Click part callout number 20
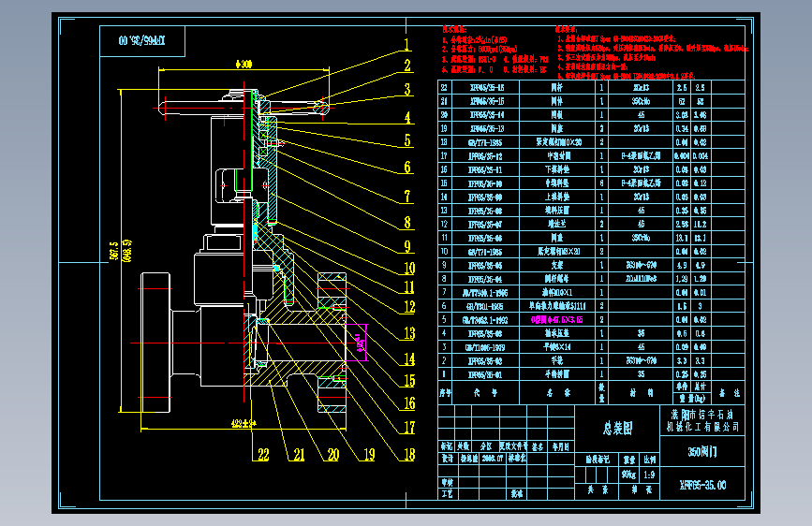Viewport: 812px width, 526px height. [333, 454]
